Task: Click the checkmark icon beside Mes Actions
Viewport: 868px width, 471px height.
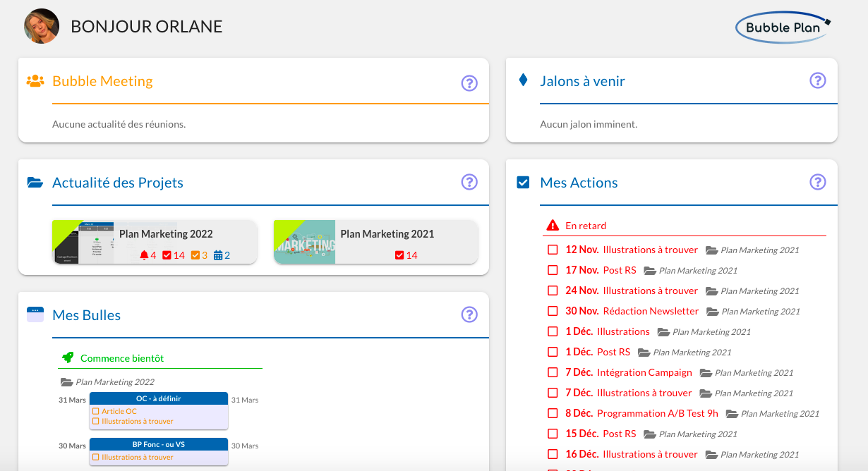Action: [x=523, y=183]
